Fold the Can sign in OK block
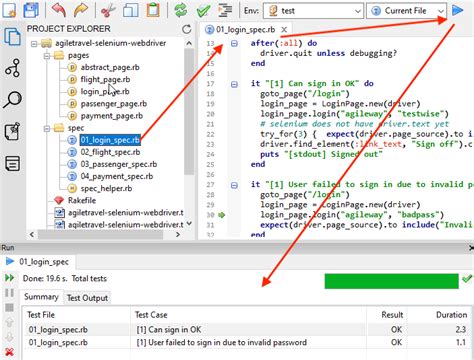 point(234,84)
